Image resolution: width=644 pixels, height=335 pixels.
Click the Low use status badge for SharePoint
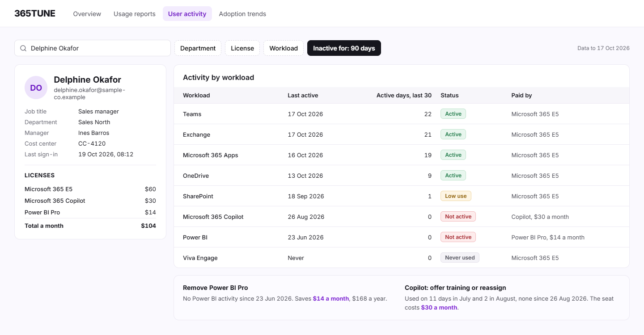[x=456, y=196]
